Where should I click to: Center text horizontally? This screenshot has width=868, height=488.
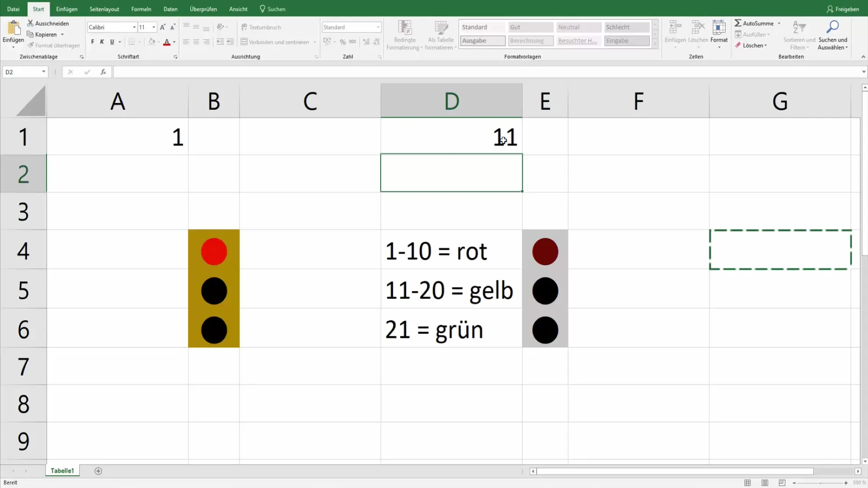pyautogui.click(x=196, y=42)
